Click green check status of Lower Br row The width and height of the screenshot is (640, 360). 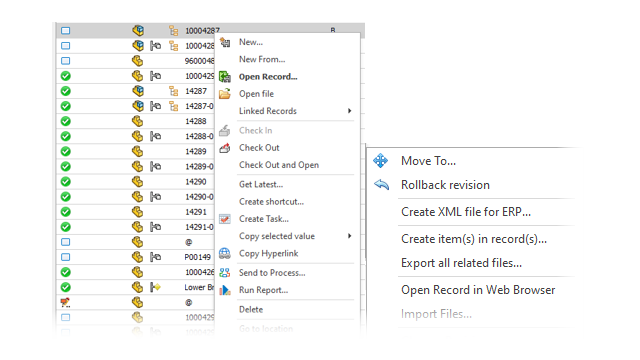click(x=66, y=287)
